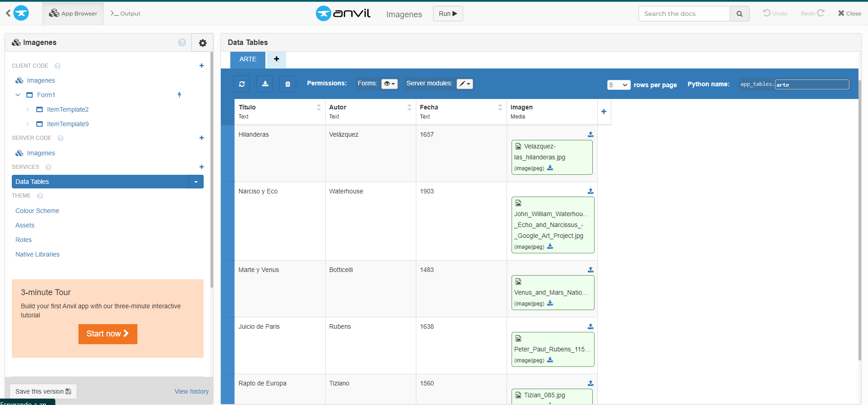Click the back arrow Anvil logo
The height and width of the screenshot is (405, 868).
pyautogui.click(x=17, y=13)
